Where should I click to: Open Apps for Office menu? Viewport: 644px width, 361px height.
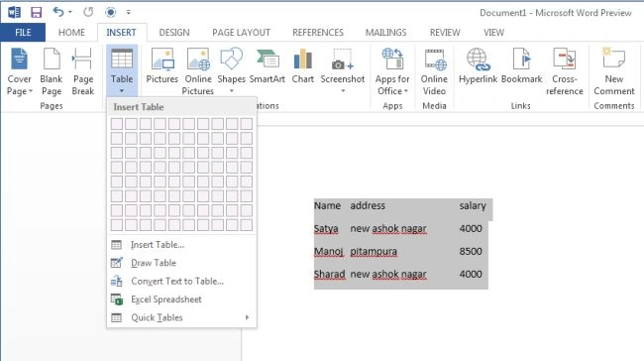coord(392,71)
